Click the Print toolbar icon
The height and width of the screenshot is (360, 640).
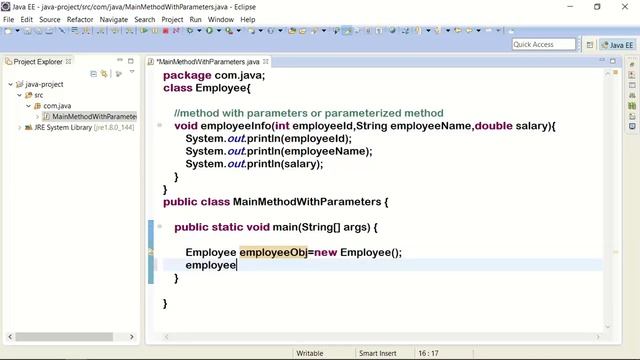(49, 31)
